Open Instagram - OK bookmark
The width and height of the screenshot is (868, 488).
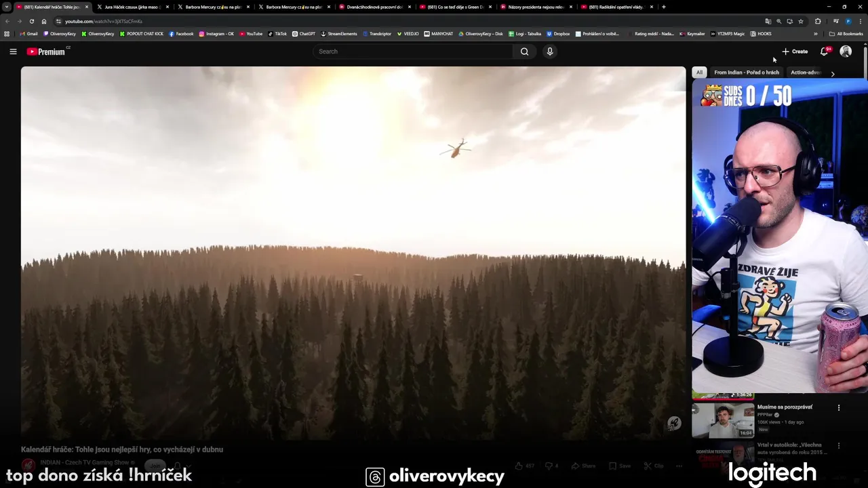[x=216, y=34]
